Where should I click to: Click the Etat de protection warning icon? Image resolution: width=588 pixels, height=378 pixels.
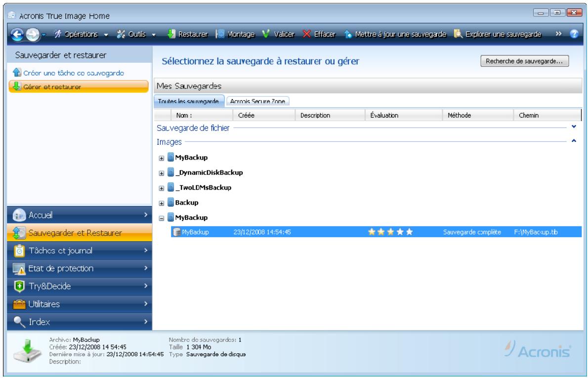tap(19, 268)
